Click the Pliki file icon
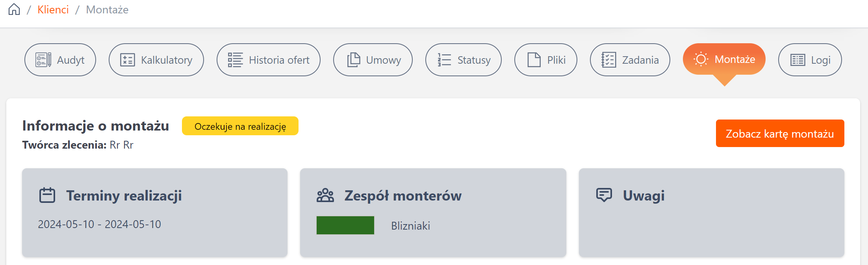The image size is (868, 265). coord(534,60)
